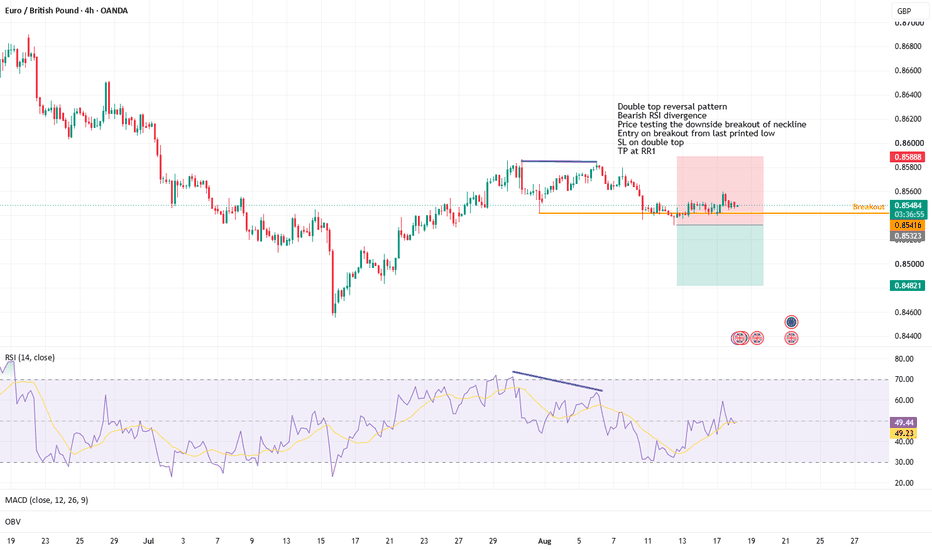Screen dimensions: 932x550
Task: Select the 'SL on double top' note line
Action: pyautogui.click(x=651, y=142)
